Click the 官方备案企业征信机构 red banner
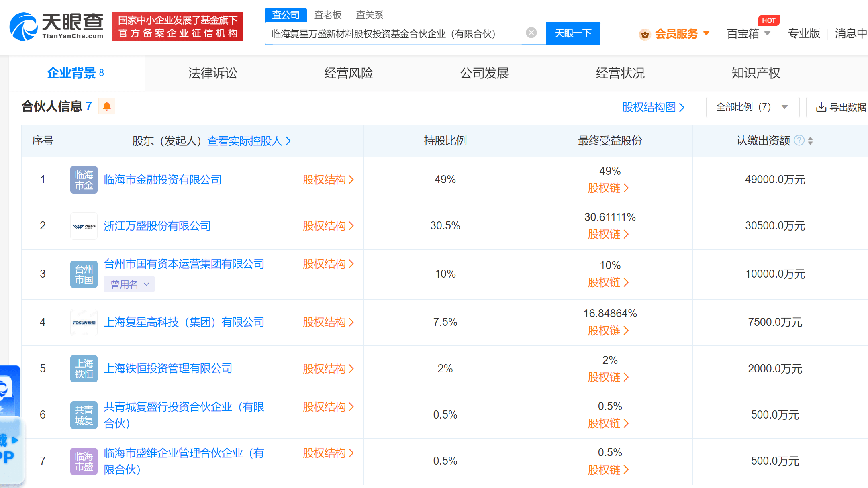This screenshot has width=868, height=488. (x=178, y=27)
